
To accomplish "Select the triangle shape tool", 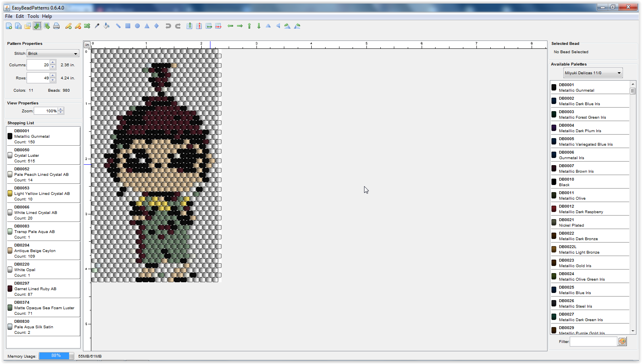I will pos(147,26).
